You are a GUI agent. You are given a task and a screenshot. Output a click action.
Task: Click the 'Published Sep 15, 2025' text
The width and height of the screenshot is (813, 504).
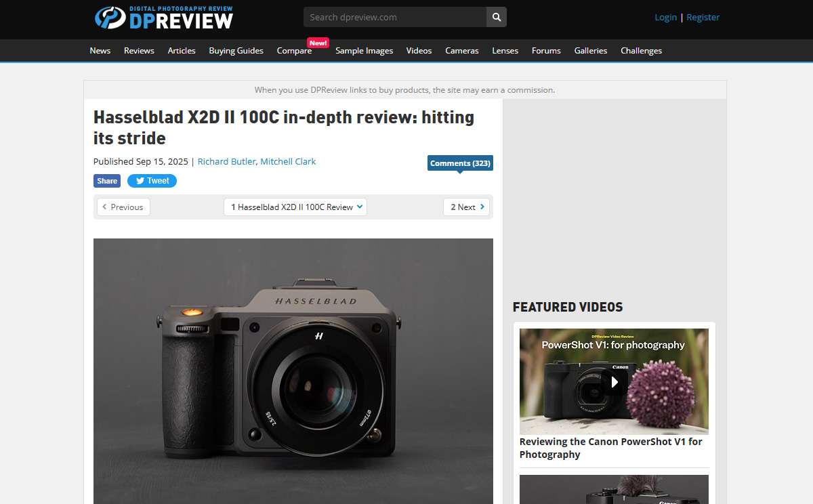(x=142, y=162)
